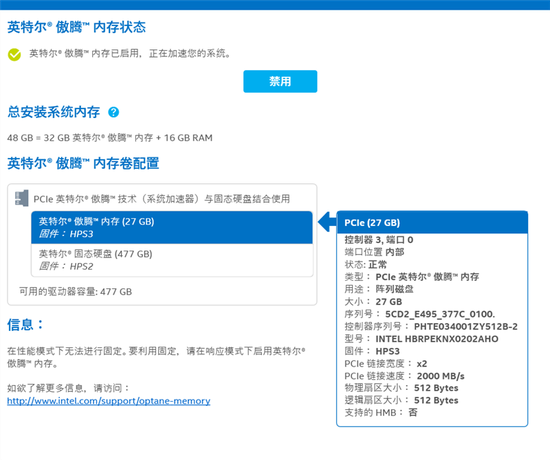The image size is (550, 460).
Task: Click the 总安装系统内存 heading
Action: [54, 112]
